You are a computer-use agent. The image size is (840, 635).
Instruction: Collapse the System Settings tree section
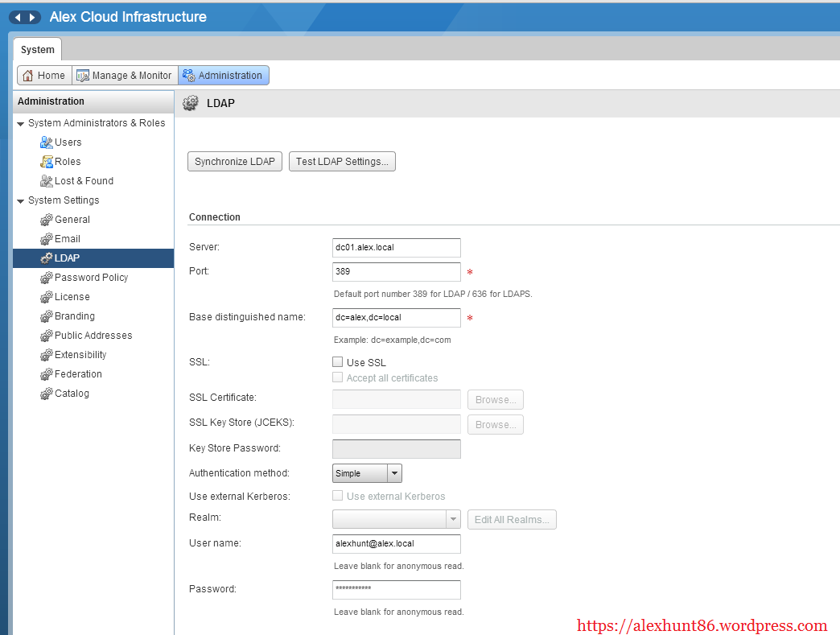tap(21, 200)
